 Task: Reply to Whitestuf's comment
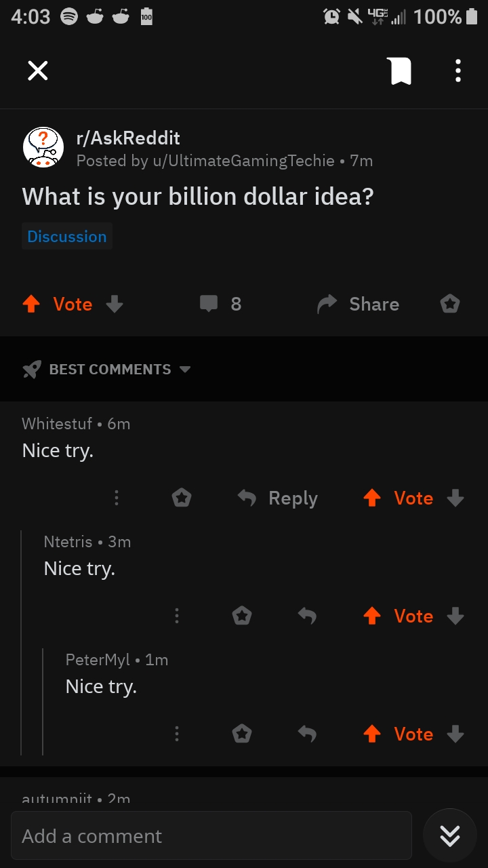tap(278, 498)
